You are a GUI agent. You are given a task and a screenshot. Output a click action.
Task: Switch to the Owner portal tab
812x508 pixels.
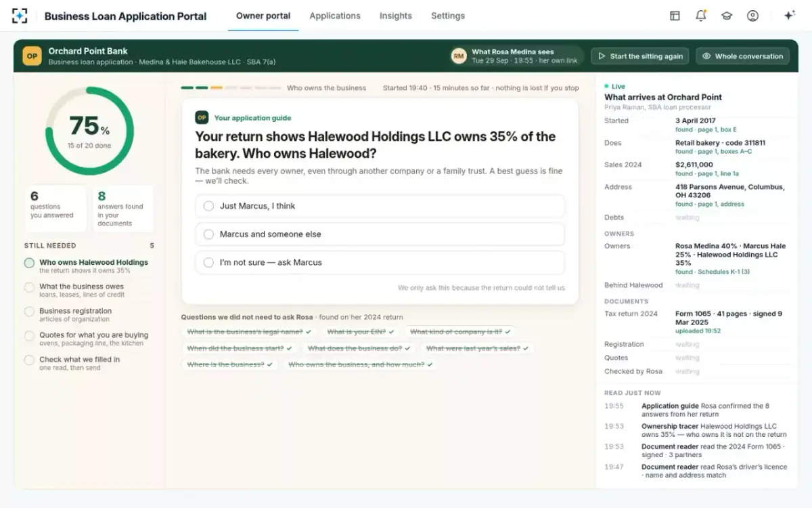(x=263, y=16)
